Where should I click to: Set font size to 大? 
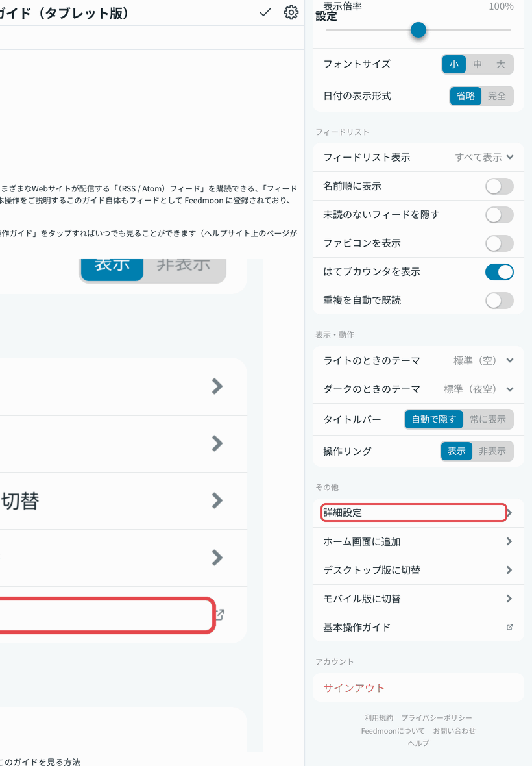[x=501, y=64]
